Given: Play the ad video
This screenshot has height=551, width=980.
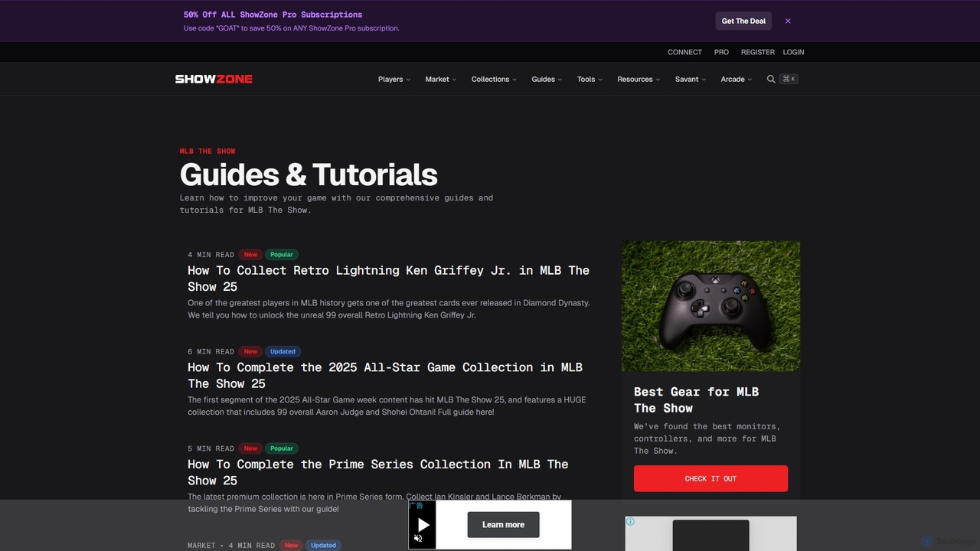Looking at the screenshot, I should click(x=423, y=525).
